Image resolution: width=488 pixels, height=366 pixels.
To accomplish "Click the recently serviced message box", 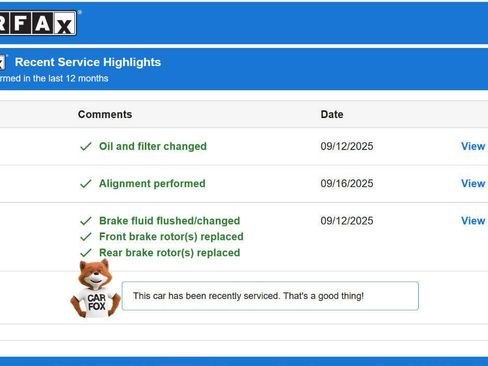I will click(270, 296).
